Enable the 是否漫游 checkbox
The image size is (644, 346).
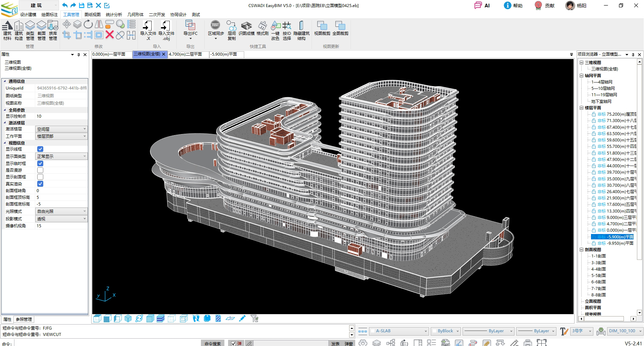[40, 170]
